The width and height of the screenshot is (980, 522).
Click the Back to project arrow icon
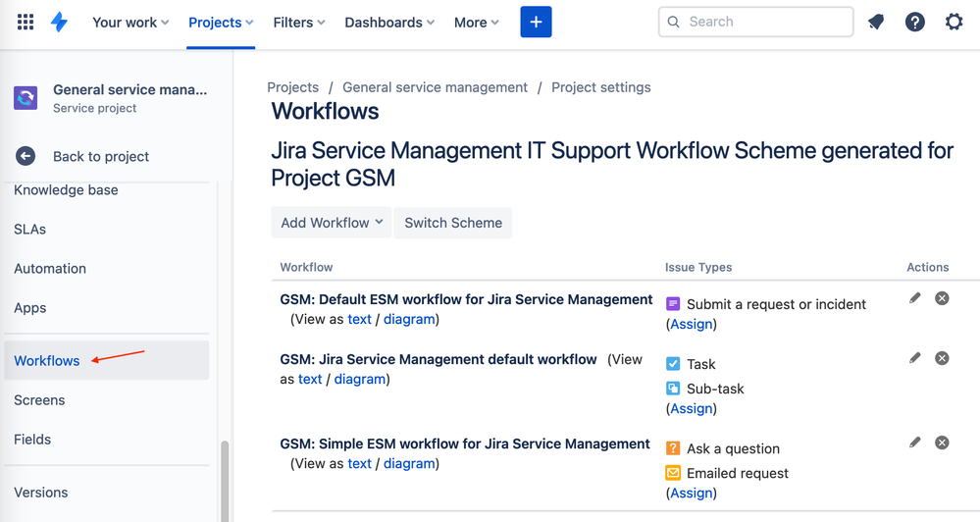pyautogui.click(x=26, y=156)
